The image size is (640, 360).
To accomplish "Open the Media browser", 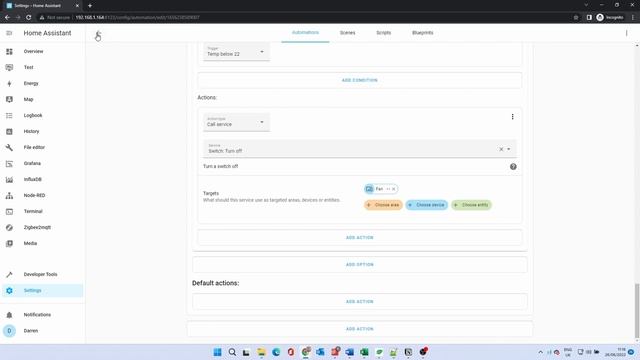I will (42, 243).
